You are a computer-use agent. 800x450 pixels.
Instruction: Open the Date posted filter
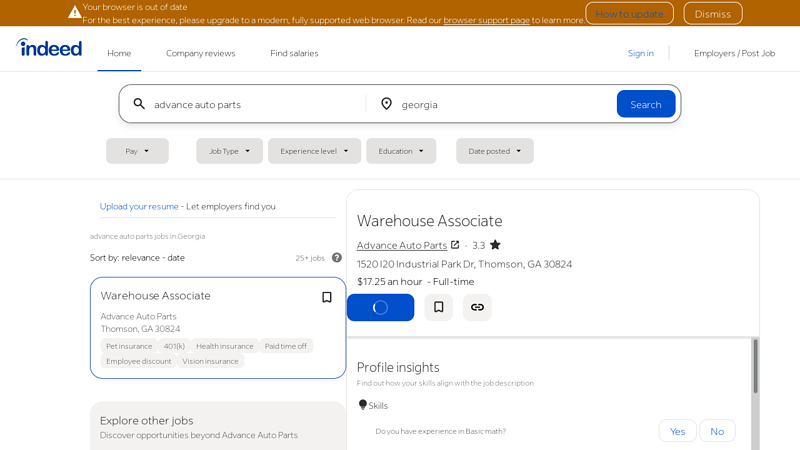494,151
